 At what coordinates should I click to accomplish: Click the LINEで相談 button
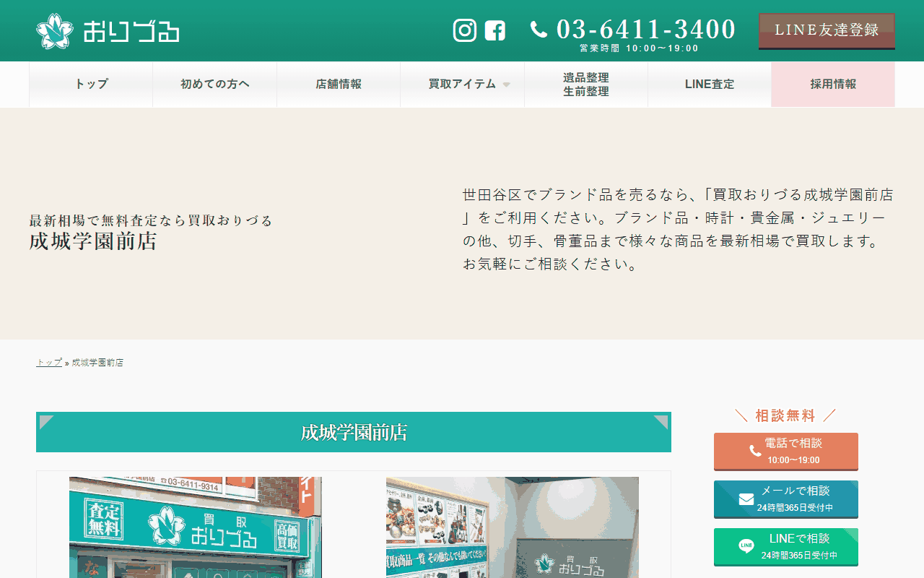click(x=786, y=547)
